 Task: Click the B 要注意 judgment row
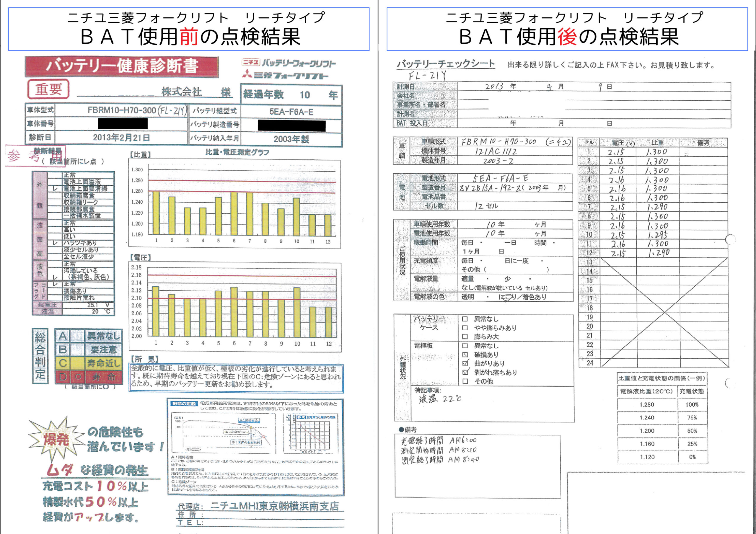point(89,349)
